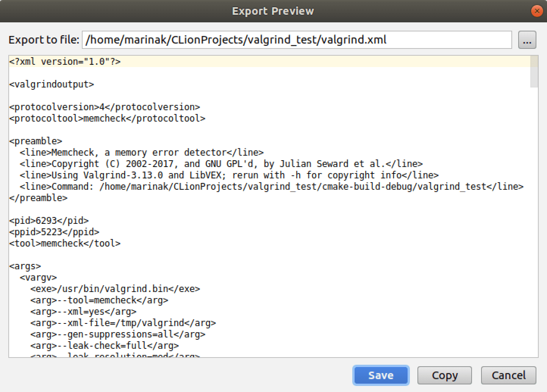Click the exe /usr/bin/valgrind.bin line
This screenshot has width=547, height=392.
[115, 289]
